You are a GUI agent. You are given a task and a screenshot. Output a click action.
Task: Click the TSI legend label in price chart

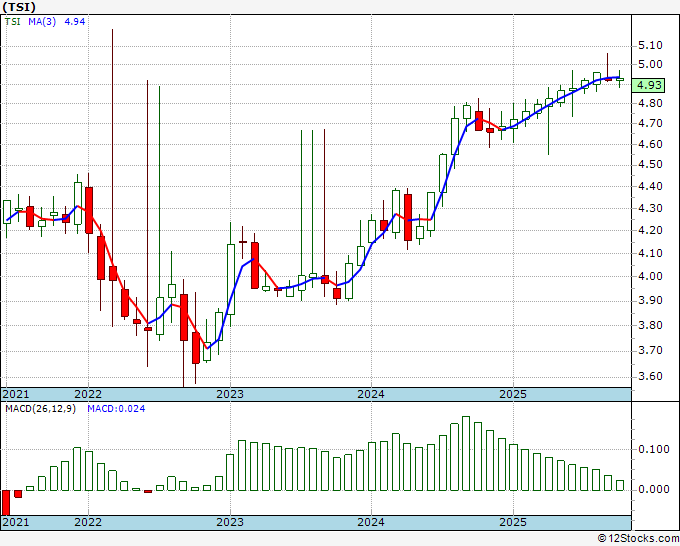[13, 22]
